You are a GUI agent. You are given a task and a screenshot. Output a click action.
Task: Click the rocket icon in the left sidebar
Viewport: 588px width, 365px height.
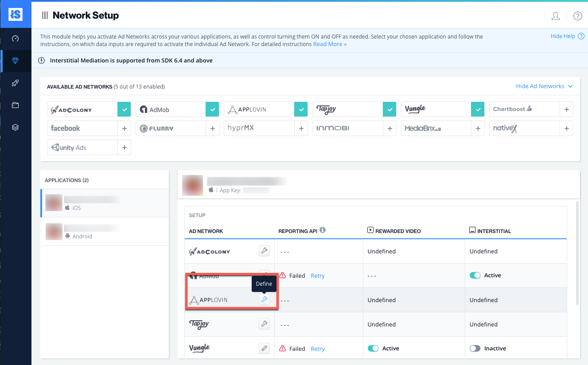(16, 83)
